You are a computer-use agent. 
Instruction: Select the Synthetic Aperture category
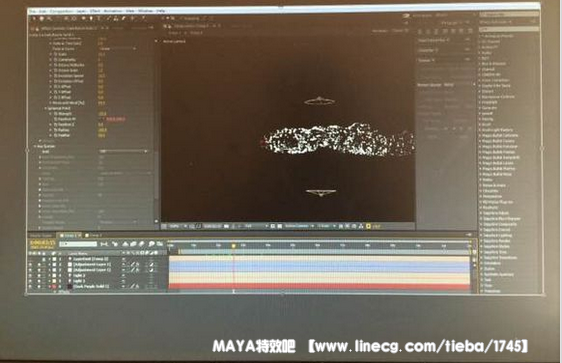click(498, 274)
